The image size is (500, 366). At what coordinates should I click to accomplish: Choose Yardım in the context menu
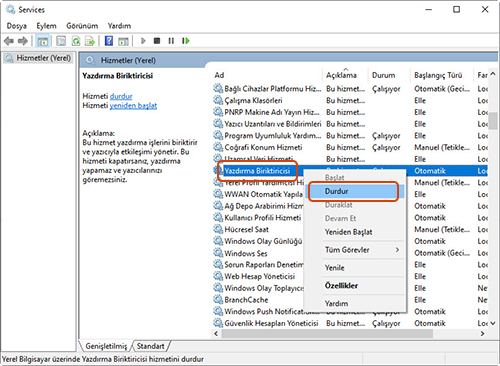pos(355,303)
